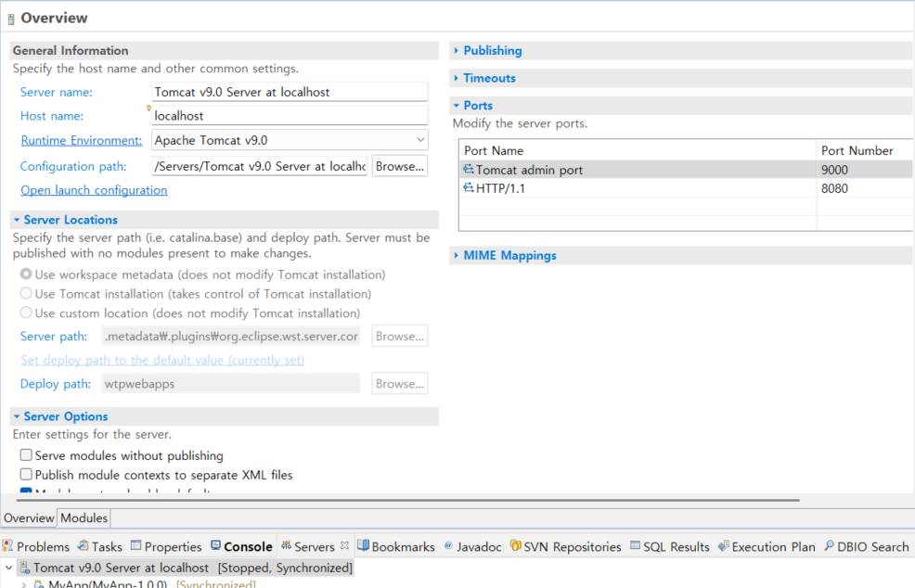Click the Overview server icon in header
Image resolution: width=915 pixels, height=588 pixels.
coord(11,19)
